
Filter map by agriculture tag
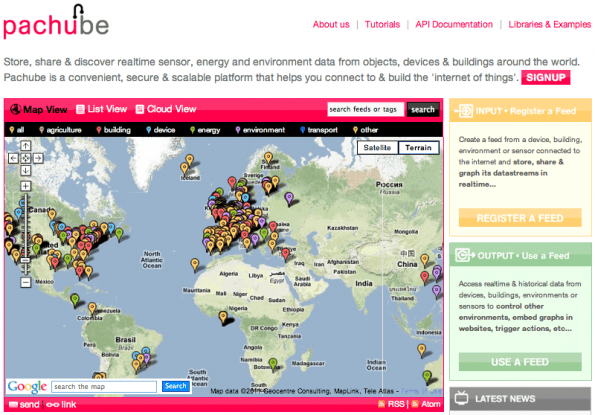tap(60, 130)
